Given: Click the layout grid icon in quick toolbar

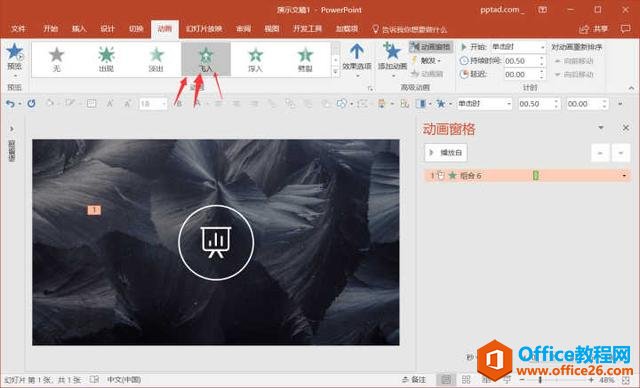Looking at the screenshot, I should [x=91, y=104].
